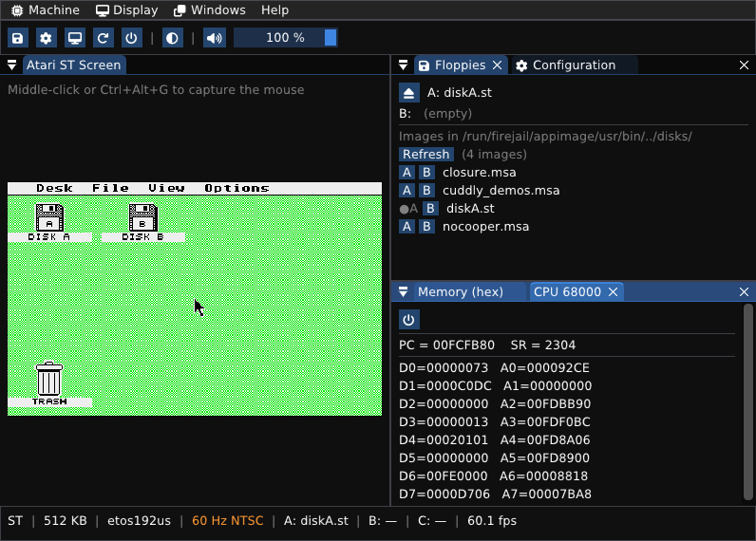Click the closure.msa file name
The image size is (756, 541).
[480, 173]
